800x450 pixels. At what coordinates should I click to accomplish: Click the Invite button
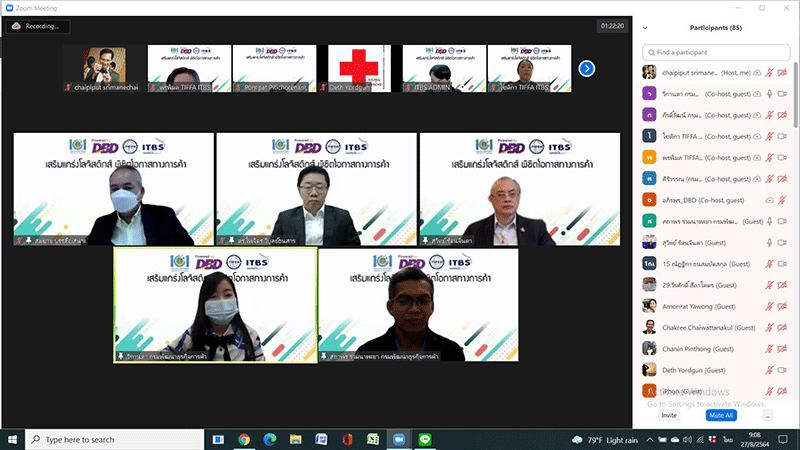[669, 415]
